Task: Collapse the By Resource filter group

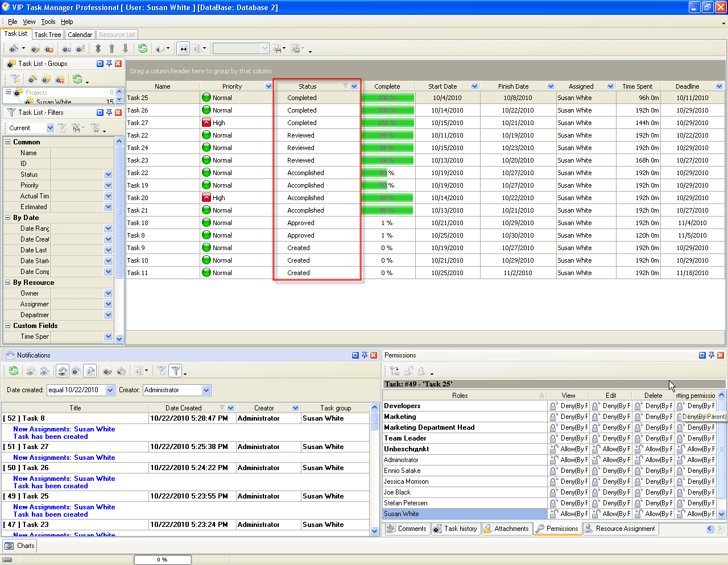Action: pyautogui.click(x=8, y=282)
